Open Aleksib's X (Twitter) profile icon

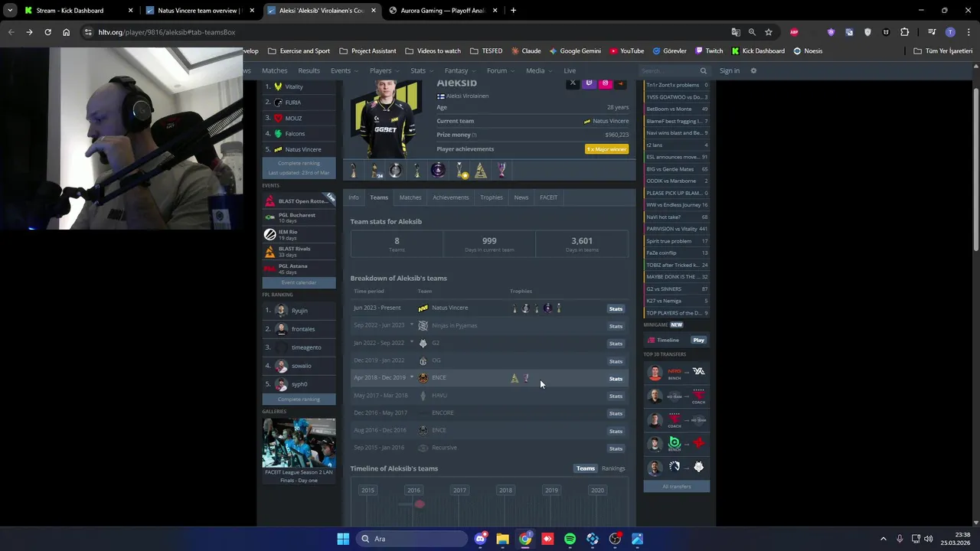coord(573,83)
